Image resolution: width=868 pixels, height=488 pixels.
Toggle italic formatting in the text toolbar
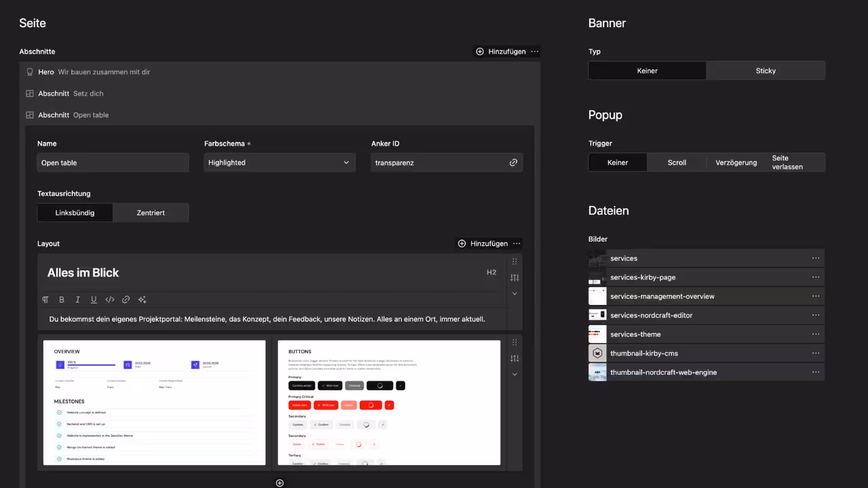[77, 300]
